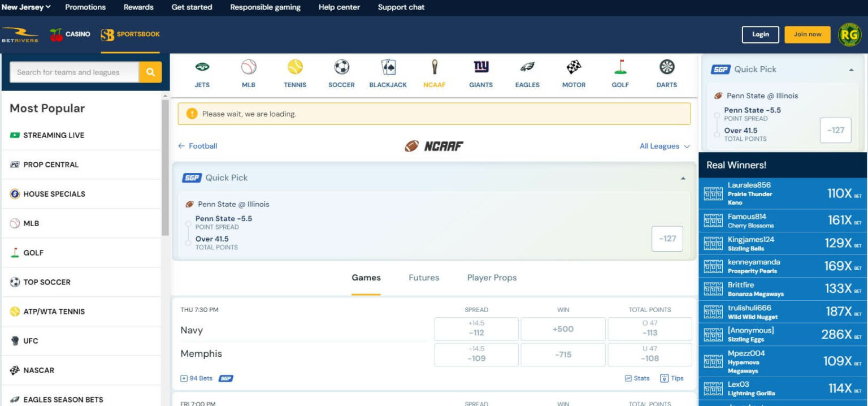The image size is (868, 406).
Task: Collapse the right sidebar Quick Pick panel
Action: (851, 70)
